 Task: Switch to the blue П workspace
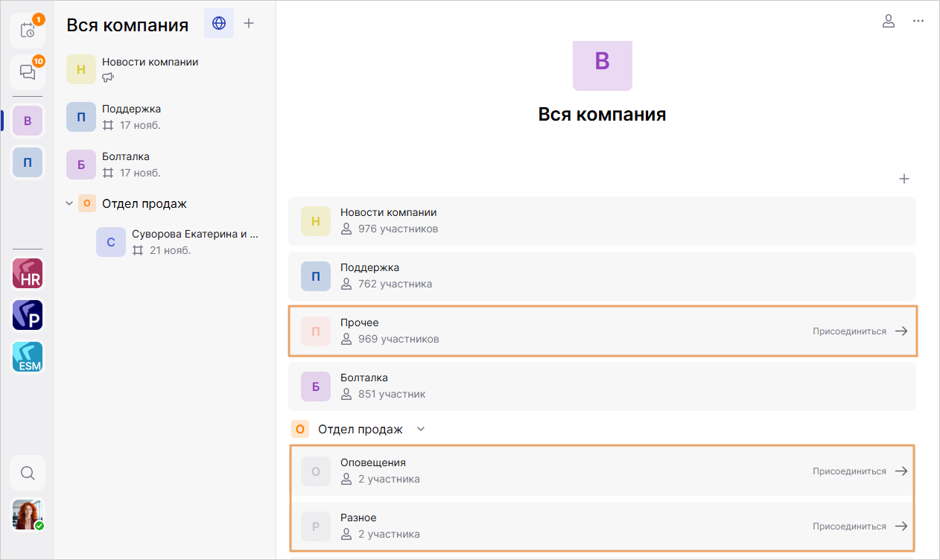click(28, 162)
